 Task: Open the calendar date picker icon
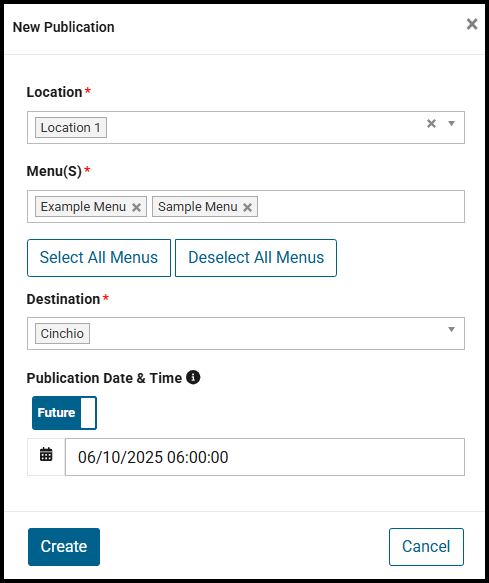tap(46, 454)
